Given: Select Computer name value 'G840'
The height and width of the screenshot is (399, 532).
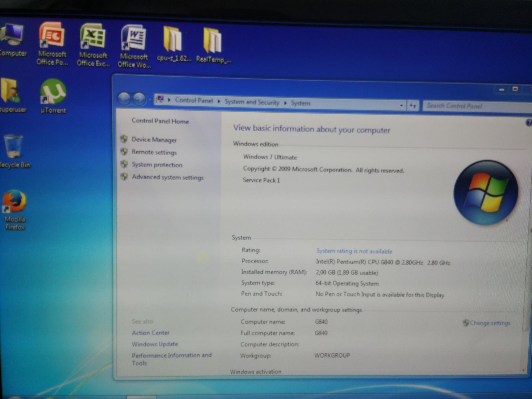Looking at the screenshot, I should click(321, 322).
